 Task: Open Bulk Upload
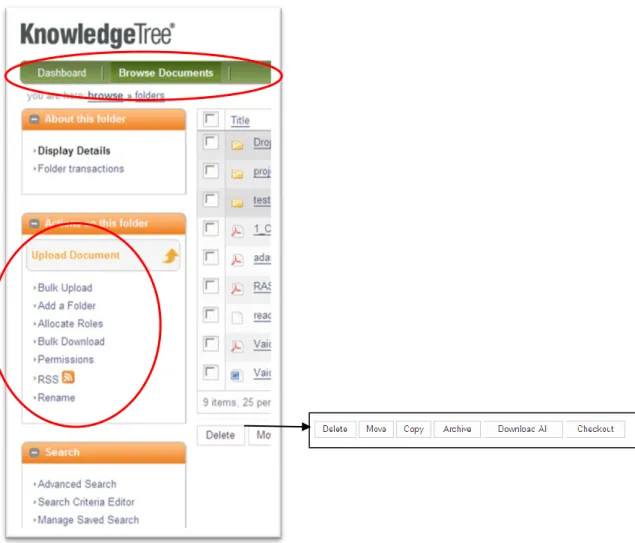(x=65, y=287)
